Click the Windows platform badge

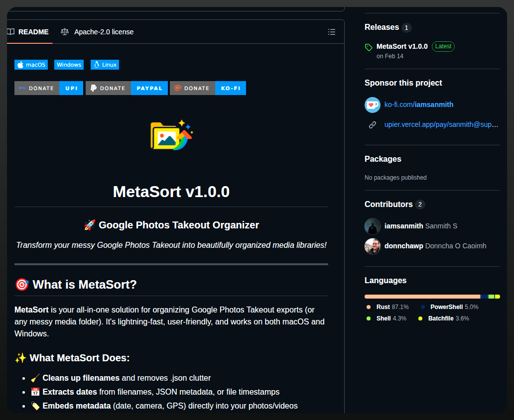(69, 65)
